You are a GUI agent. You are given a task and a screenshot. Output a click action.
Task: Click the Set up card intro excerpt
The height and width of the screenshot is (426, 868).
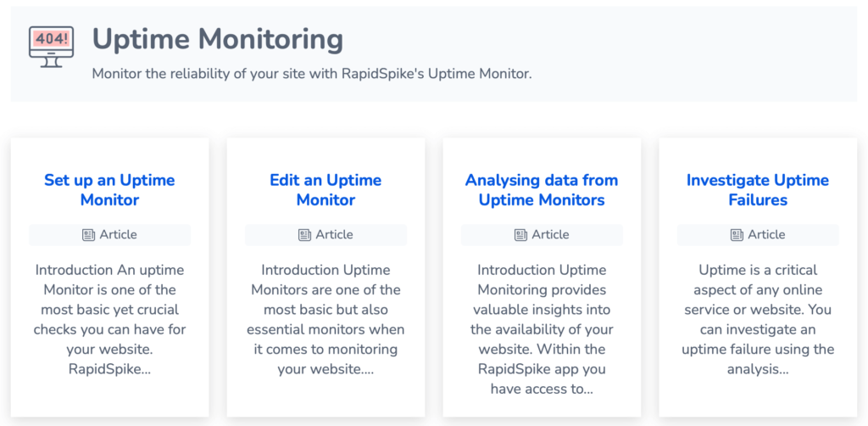(x=109, y=319)
